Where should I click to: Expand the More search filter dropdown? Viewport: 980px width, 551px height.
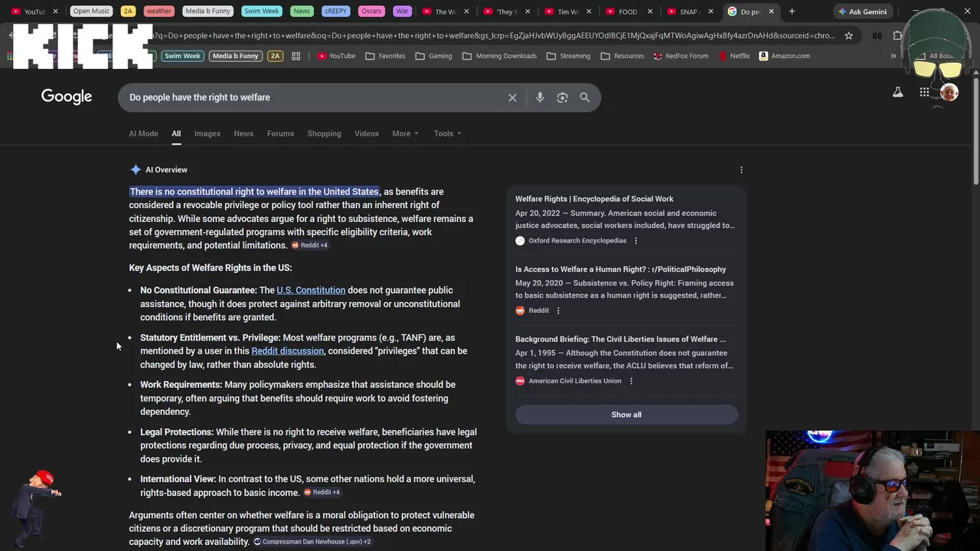click(x=405, y=133)
